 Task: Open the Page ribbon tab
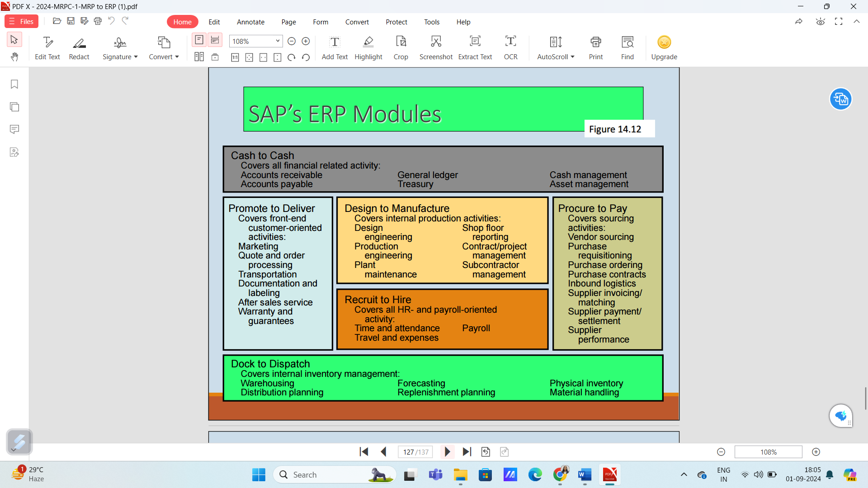click(x=288, y=22)
